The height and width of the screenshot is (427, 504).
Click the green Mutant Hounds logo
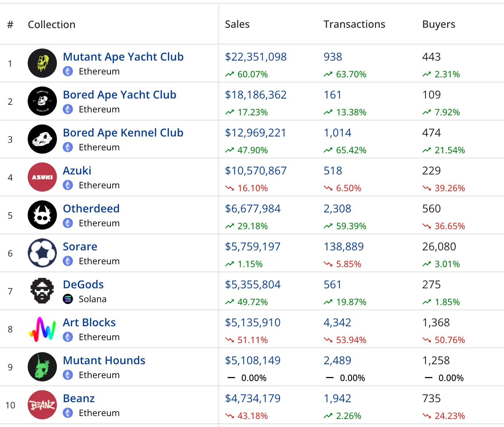[x=42, y=367]
